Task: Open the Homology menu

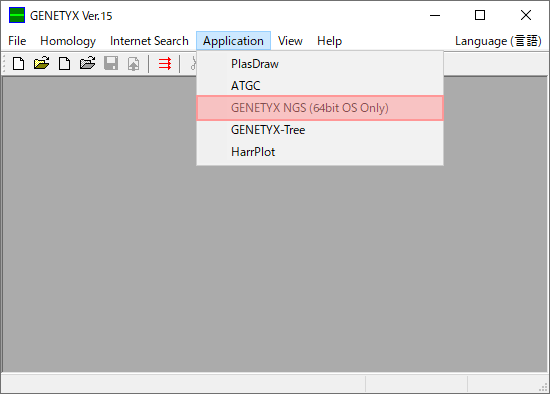Action: (x=68, y=41)
